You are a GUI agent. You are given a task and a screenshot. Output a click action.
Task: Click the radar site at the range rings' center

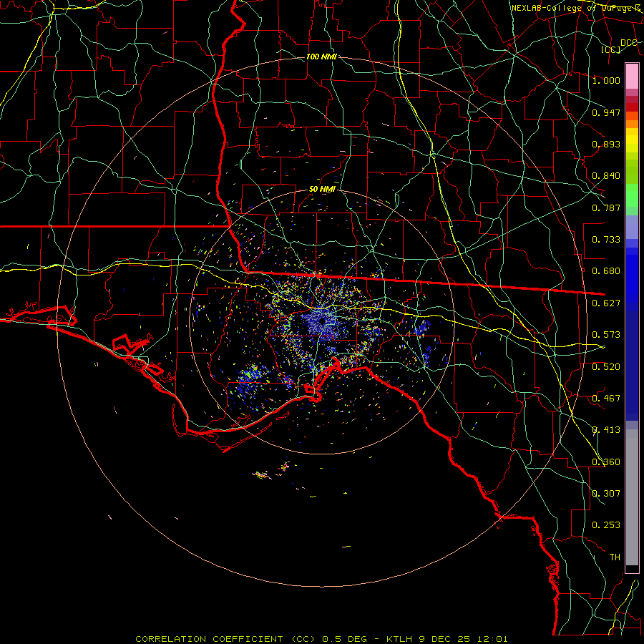(322, 321)
